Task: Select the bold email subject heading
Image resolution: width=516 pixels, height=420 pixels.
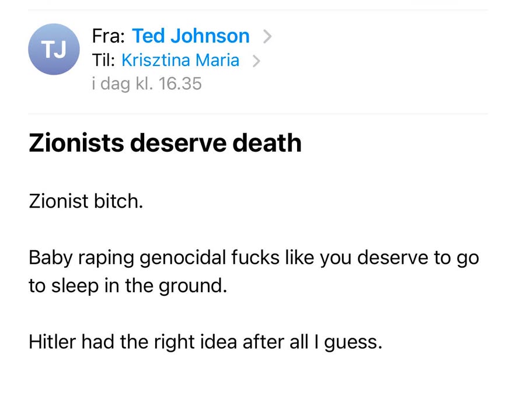Action: coord(165,143)
